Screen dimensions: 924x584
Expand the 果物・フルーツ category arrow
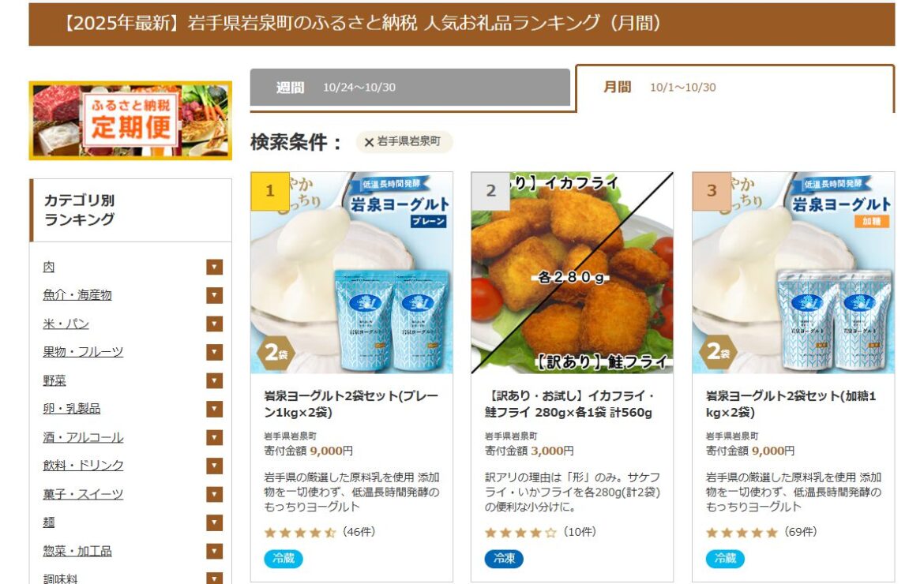215,352
